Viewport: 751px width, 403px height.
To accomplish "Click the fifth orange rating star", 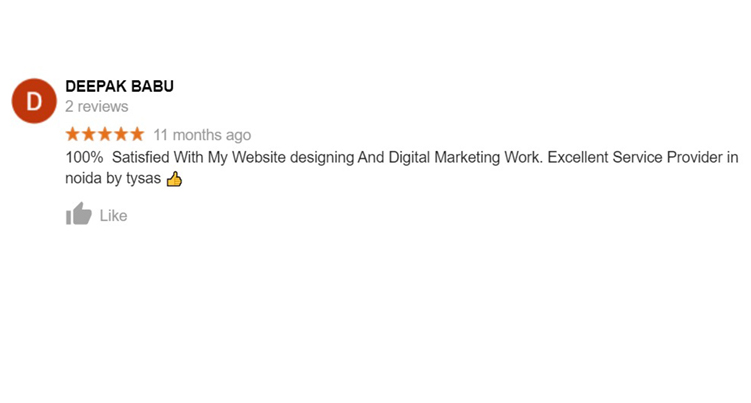I will click(x=137, y=134).
